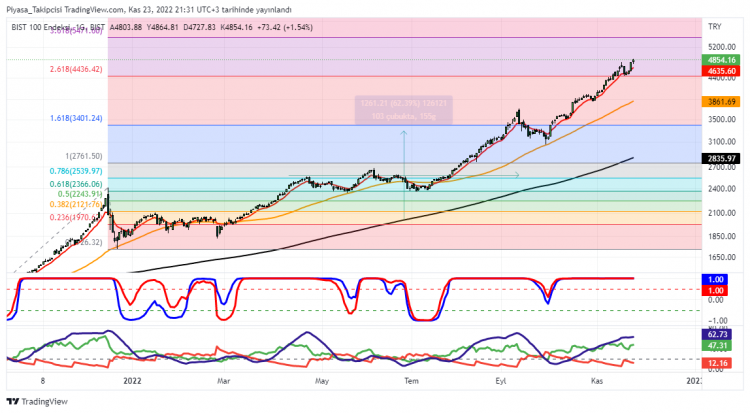This screenshot has height=413, width=750.
Task: Click the 2400.00 price axis label
Action: [x=722, y=189]
